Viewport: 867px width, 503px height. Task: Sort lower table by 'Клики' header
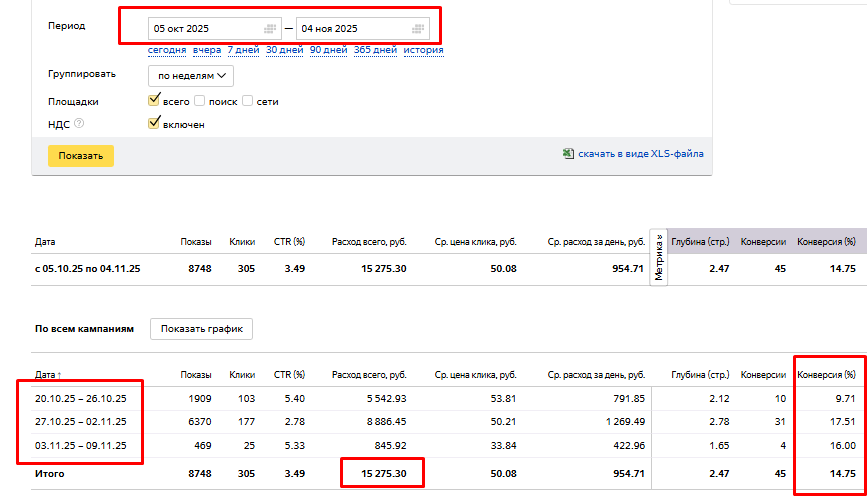click(242, 375)
